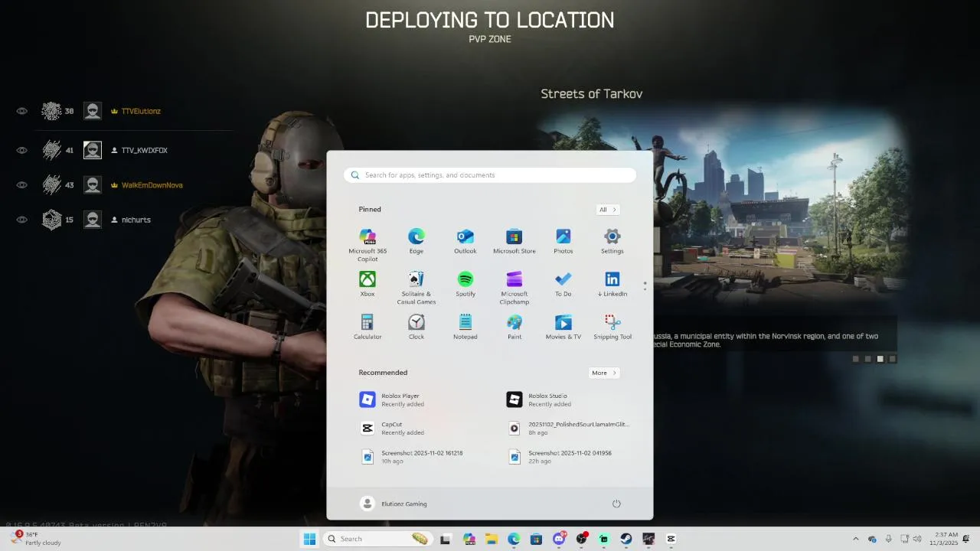Open Microsoft Clipchamp pinned app

click(514, 288)
